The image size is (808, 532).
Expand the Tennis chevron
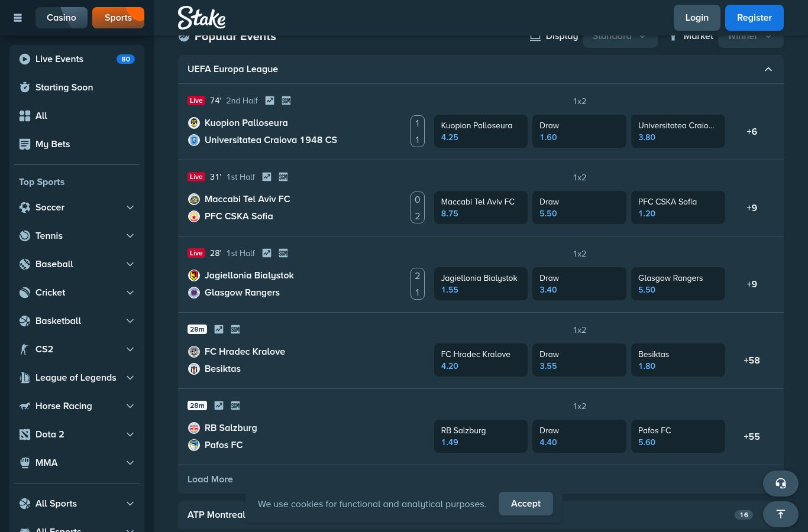pyautogui.click(x=130, y=236)
